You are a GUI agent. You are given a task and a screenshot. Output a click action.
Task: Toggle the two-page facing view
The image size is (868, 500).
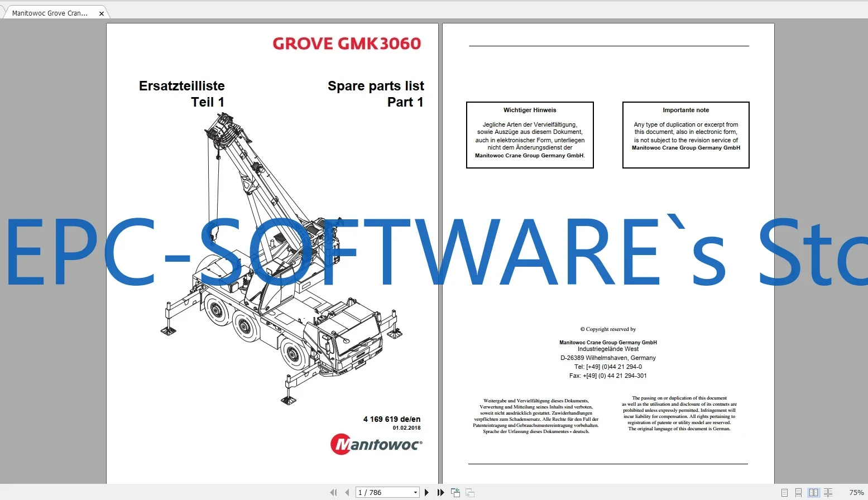pos(813,492)
